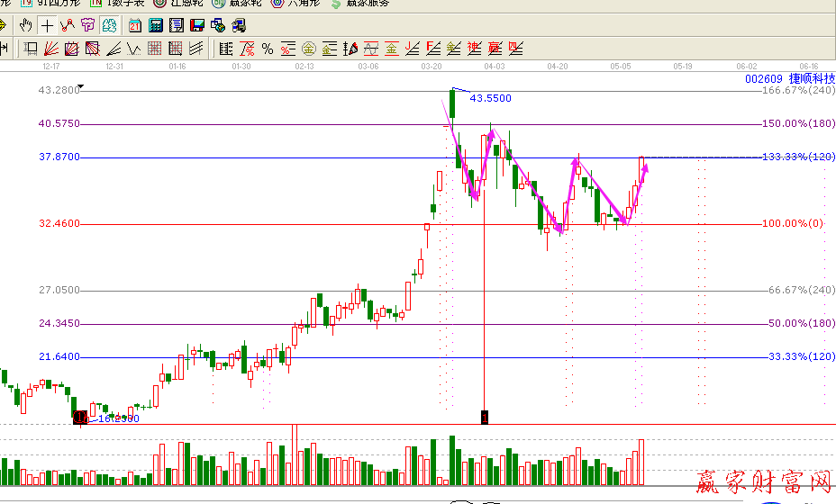Click the 150.00%(180) purple level line label

coord(798,123)
